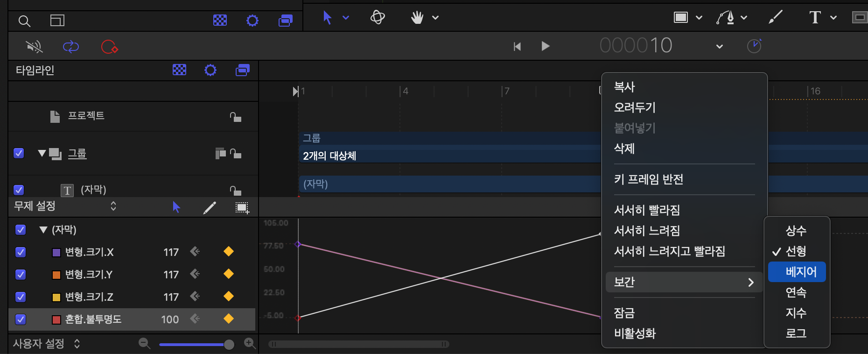This screenshot has height=354, width=868.
Task: Select the 3D transform orbit tool
Action: tap(378, 17)
